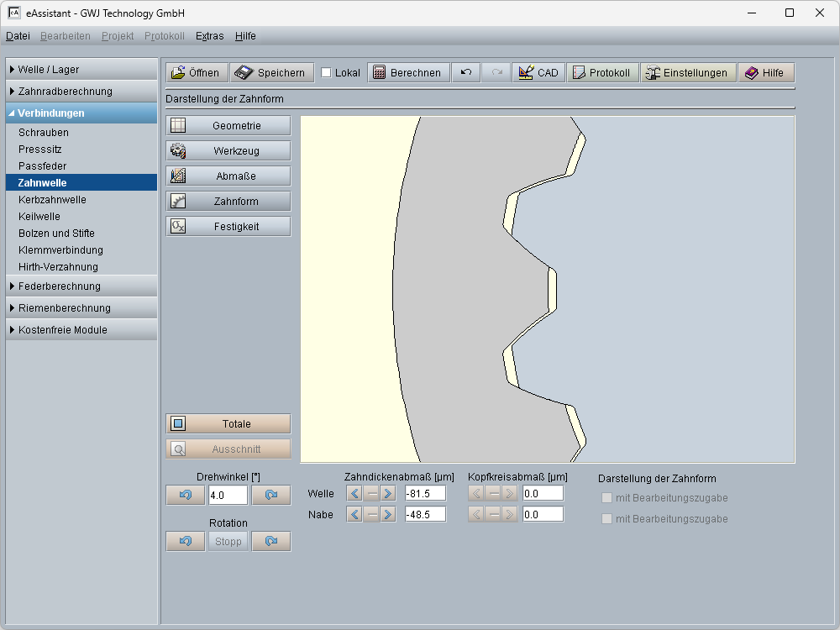This screenshot has width=840, height=630.
Task: Toggle the Lokal checkbox
Action: [x=327, y=73]
